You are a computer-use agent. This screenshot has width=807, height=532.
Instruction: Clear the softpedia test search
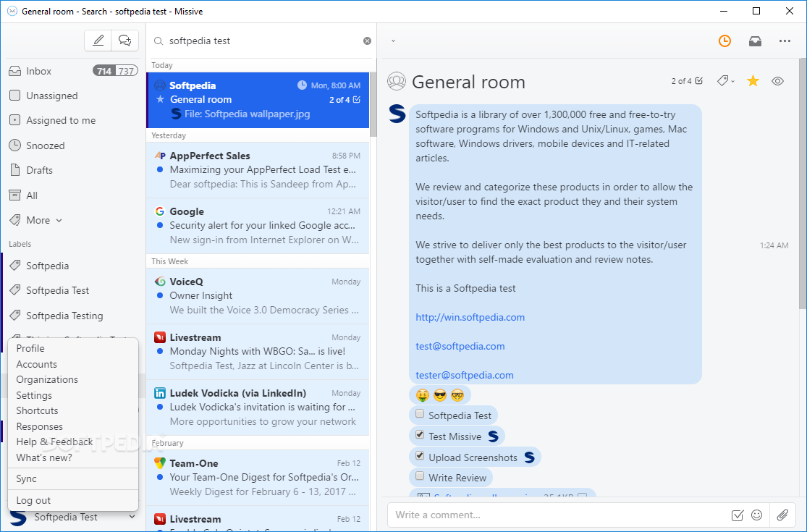pyautogui.click(x=367, y=41)
